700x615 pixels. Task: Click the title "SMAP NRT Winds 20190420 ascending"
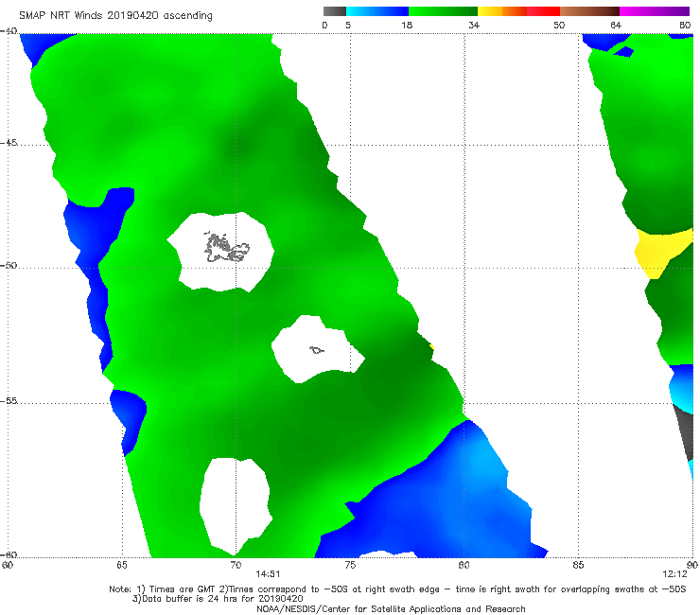[115, 15]
